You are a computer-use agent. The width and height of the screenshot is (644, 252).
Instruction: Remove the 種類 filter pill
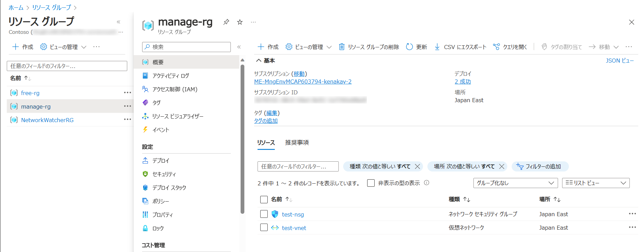pyautogui.click(x=418, y=166)
